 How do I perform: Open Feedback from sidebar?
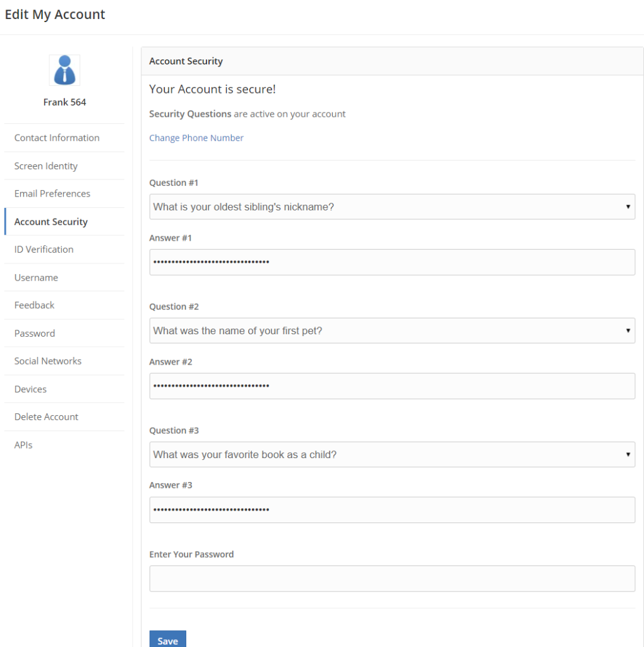click(x=35, y=305)
